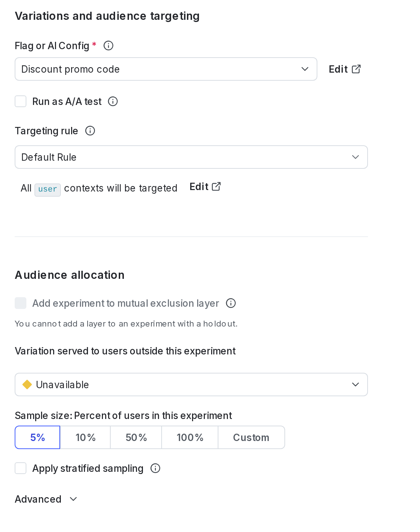The width and height of the screenshot is (420, 532).
Task: Click the external link icon next to targeting Edit
Action: pyautogui.click(x=216, y=186)
